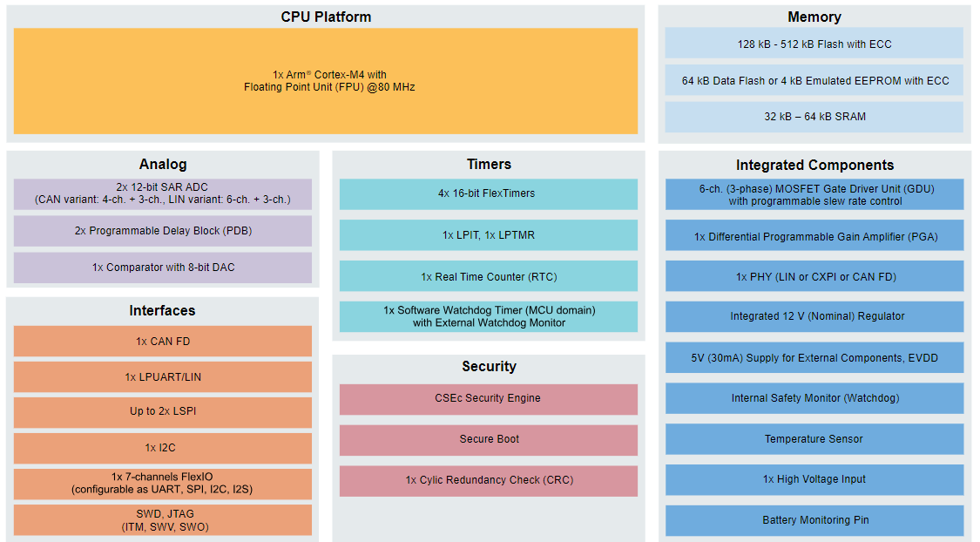Click the 7-channels FlexIO block
The height and width of the screenshot is (542, 980).
(x=162, y=484)
